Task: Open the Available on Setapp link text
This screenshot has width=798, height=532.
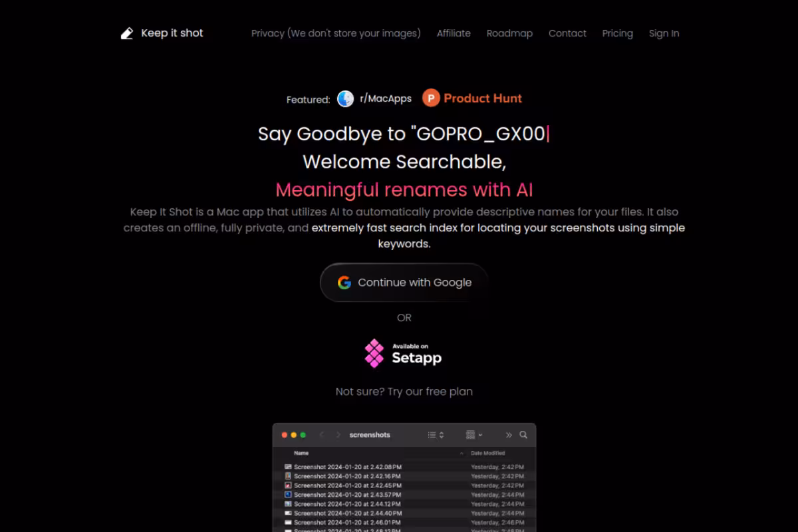Action: 416,354
